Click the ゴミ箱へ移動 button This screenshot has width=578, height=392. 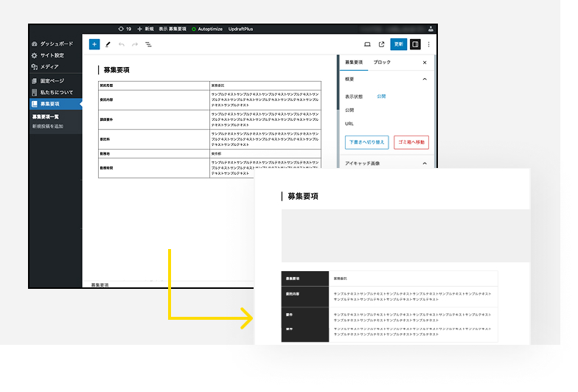[411, 142]
